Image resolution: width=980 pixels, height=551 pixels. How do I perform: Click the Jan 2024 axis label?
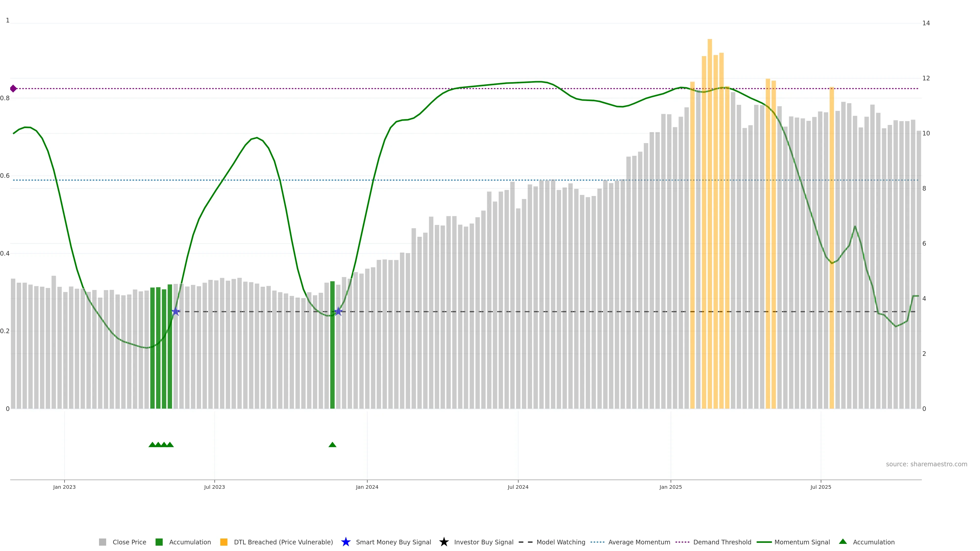(x=367, y=487)
